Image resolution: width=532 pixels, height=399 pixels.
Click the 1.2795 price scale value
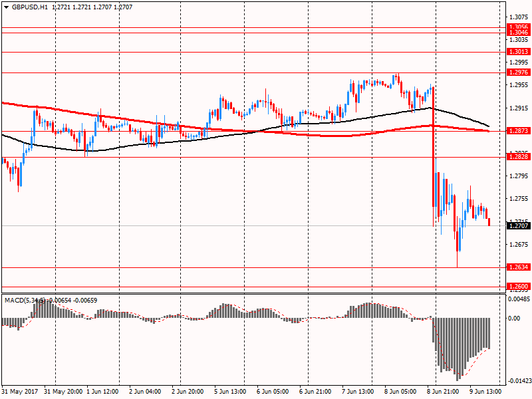[519, 176]
